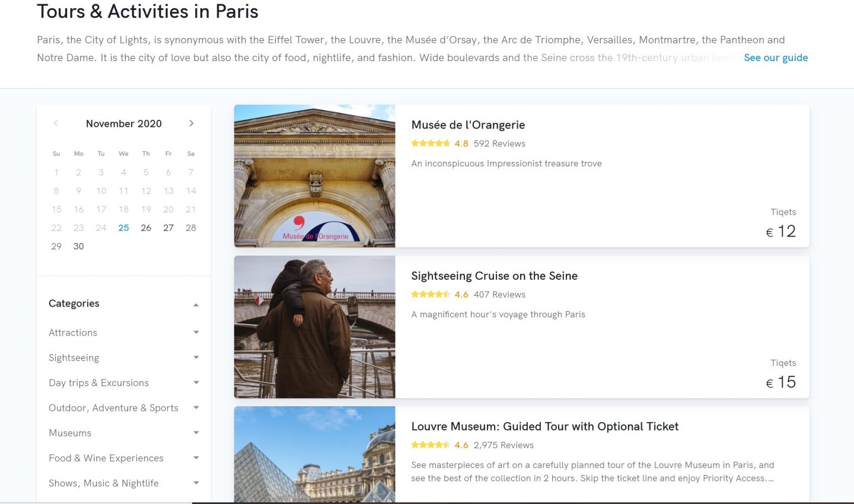Expand the Museums category arrow
Image resolution: width=854 pixels, height=504 pixels.
(x=196, y=433)
